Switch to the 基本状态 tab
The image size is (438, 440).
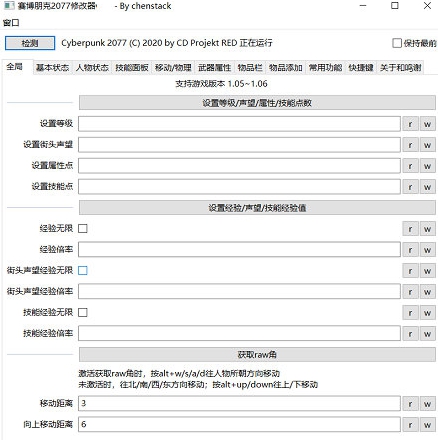click(52, 68)
